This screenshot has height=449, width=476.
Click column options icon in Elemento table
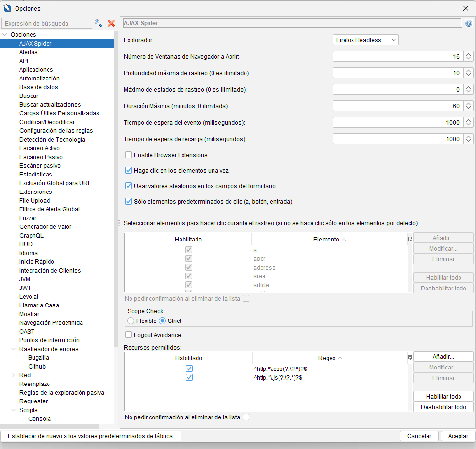point(410,239)
